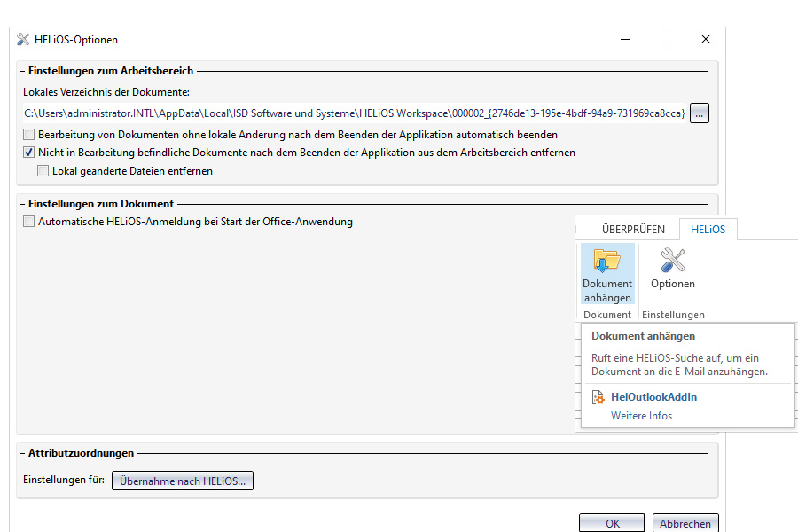The height and width of the screenshot is (532, 798).
Task: Enable Automatische HELiOS-Anmeldung at Office start
Action: point(29,222)
